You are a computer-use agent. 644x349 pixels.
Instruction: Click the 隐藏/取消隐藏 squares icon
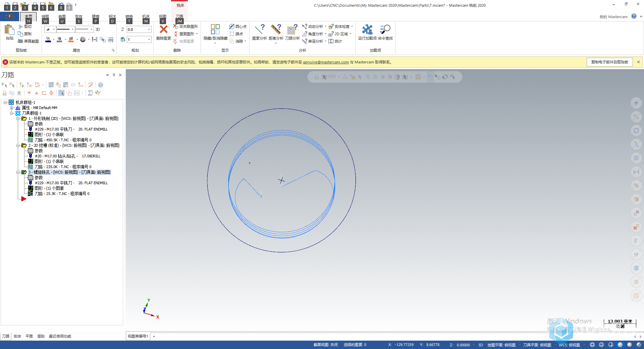click(215, 29)
